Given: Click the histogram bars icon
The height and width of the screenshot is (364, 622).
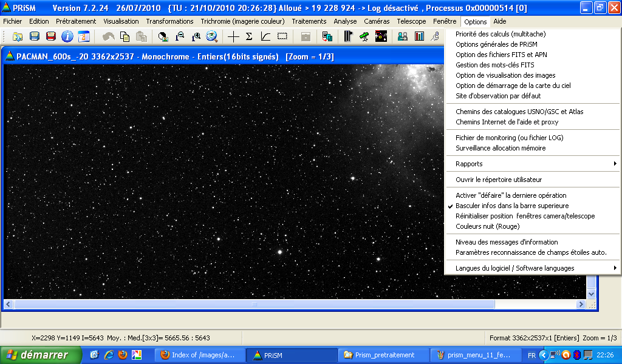Looking at the screenshot, I should pos(419,37).
